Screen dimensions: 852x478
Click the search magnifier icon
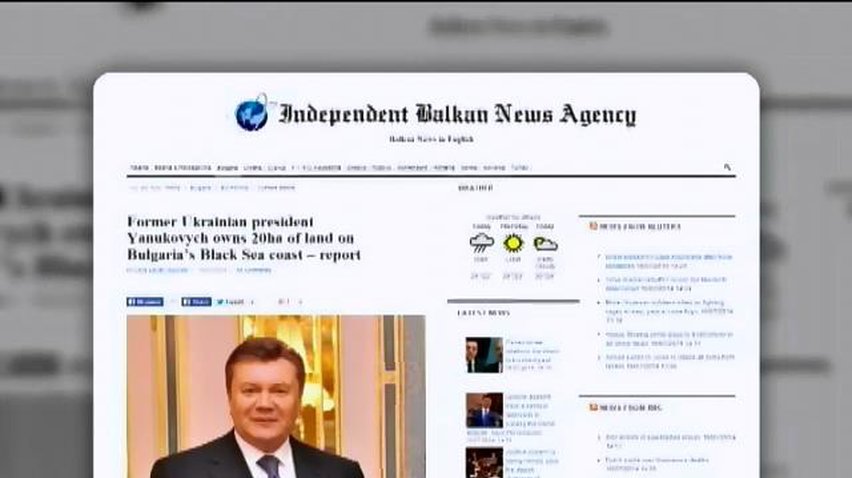pos(727,167)
